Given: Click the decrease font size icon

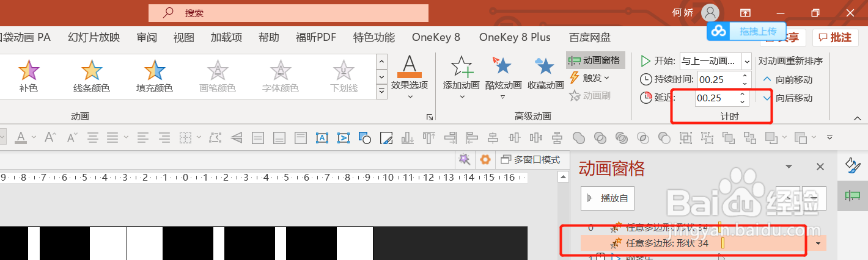Looking at the screenshot, I should point(72,138).
